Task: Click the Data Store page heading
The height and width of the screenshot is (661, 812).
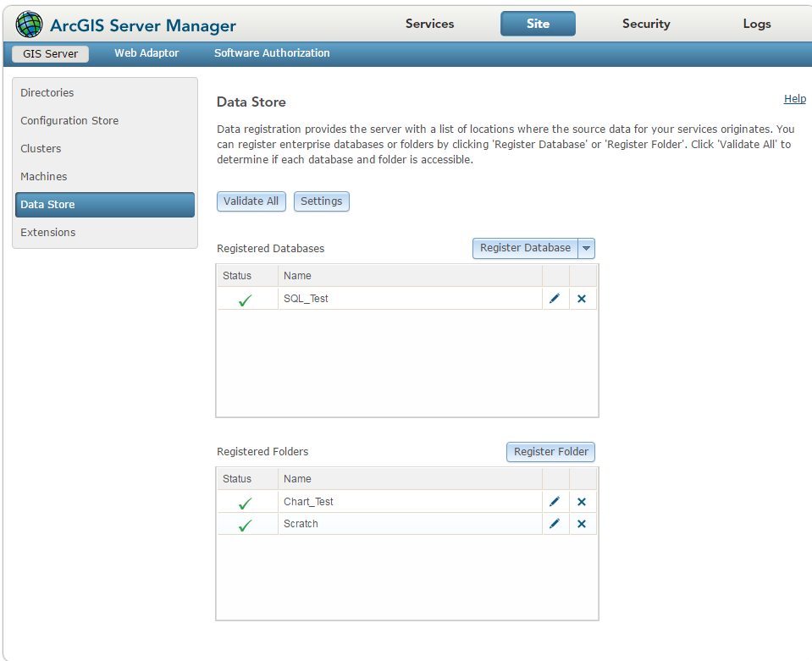Action: click(x=251, y=102)
